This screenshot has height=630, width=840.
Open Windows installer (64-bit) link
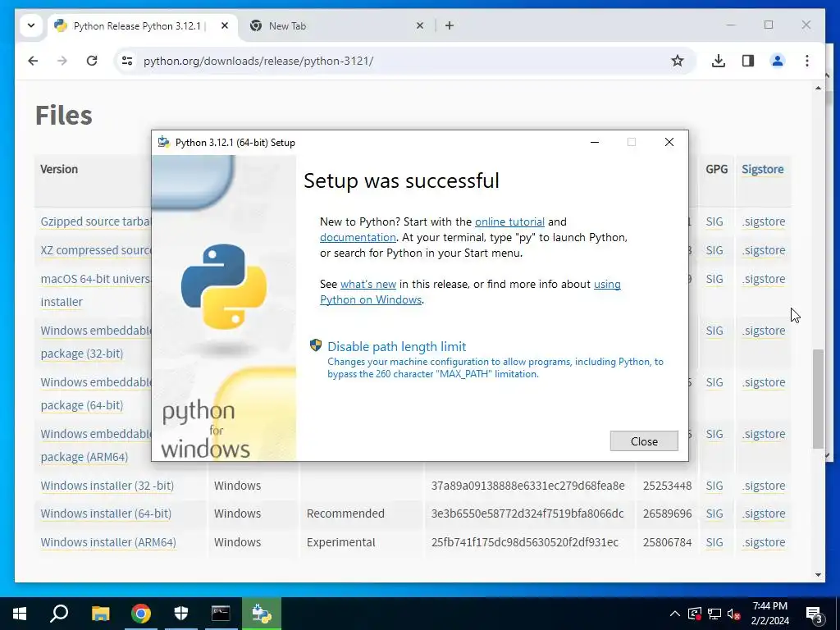pos(106,514)
